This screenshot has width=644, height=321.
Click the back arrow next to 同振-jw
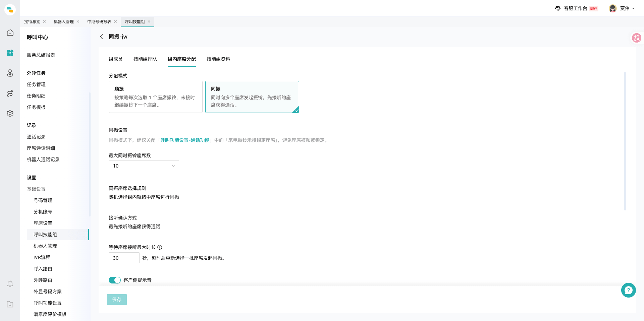click(x=101, y=37)
